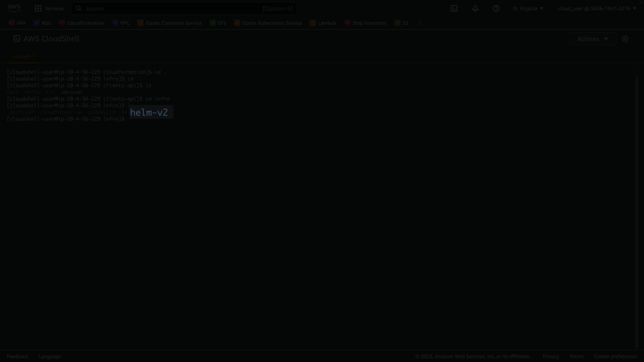The height and width of the screenshot is (362, 644).
Task: Click the AWS logo
Action: coord(14,8)
